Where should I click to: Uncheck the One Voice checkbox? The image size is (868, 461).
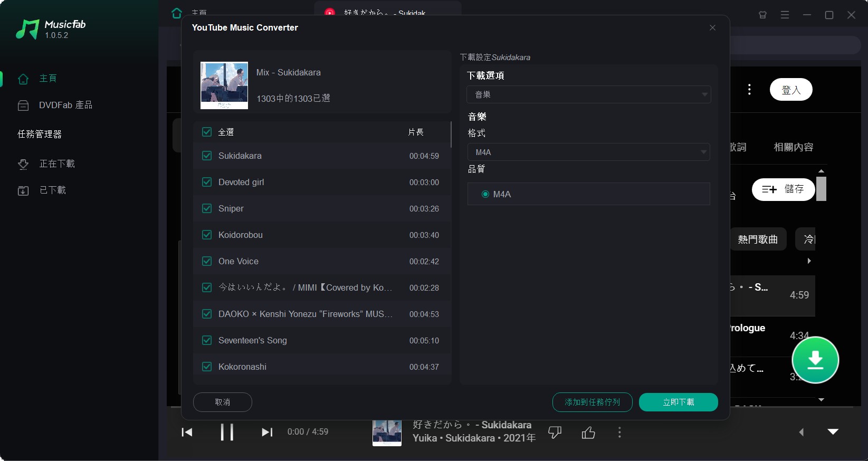[x=207, y=261]
